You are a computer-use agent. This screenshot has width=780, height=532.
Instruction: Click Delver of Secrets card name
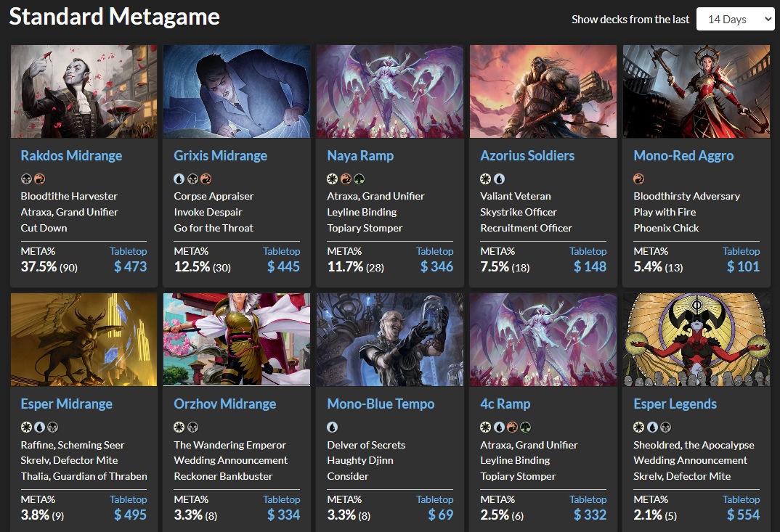pyautogui.click(x=366, y=445)
